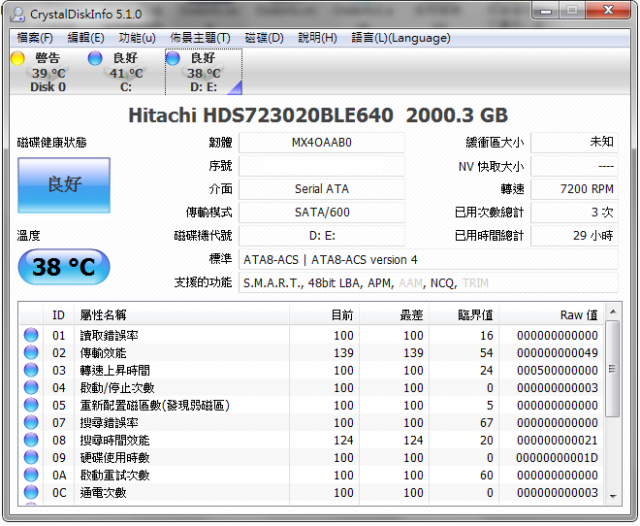Click status circle for attribute 0A 啟動重試次數
This screenshot has width=640, height=526.
(31, 475)
